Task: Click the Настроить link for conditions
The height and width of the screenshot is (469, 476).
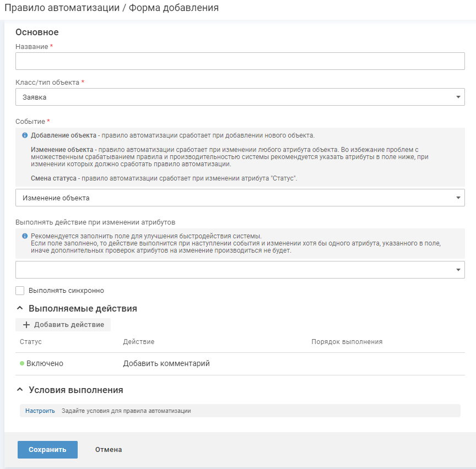Action: click(x=40, y=411)
